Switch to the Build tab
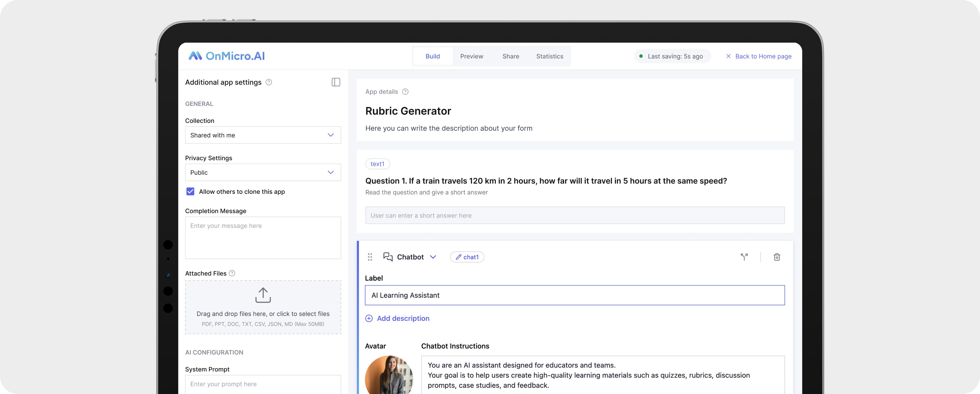 [433, 56]
